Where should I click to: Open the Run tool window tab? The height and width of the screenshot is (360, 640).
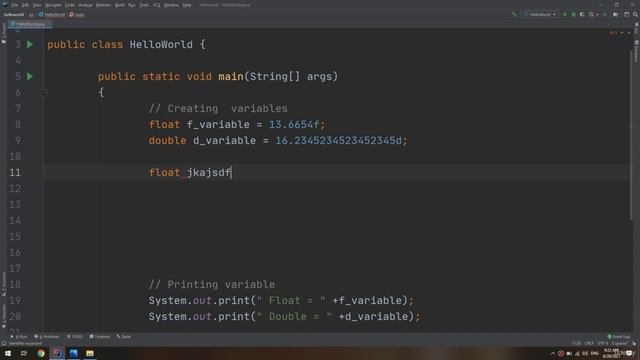19,337
